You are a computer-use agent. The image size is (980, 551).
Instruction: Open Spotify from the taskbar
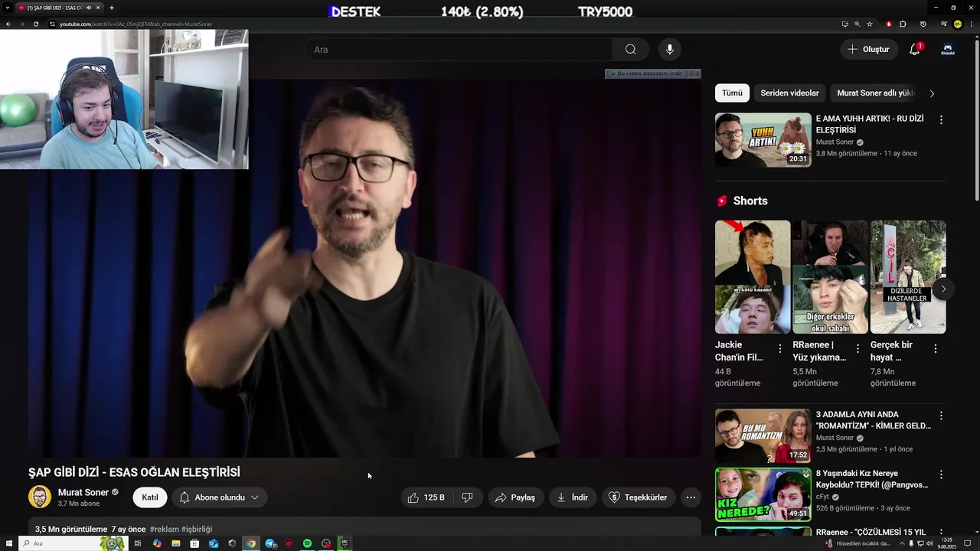tap(307, 543)
